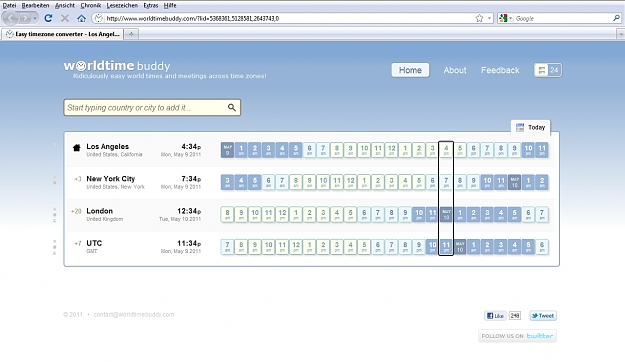Open the Extras menu
The height and width of the screenshot is (362, 625).
[x=151, y=5]
